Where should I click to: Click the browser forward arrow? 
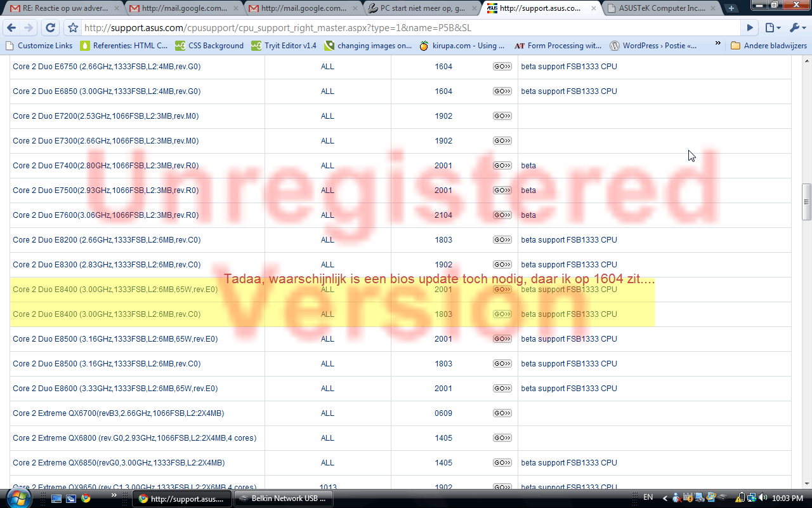(x=29, y=28)
